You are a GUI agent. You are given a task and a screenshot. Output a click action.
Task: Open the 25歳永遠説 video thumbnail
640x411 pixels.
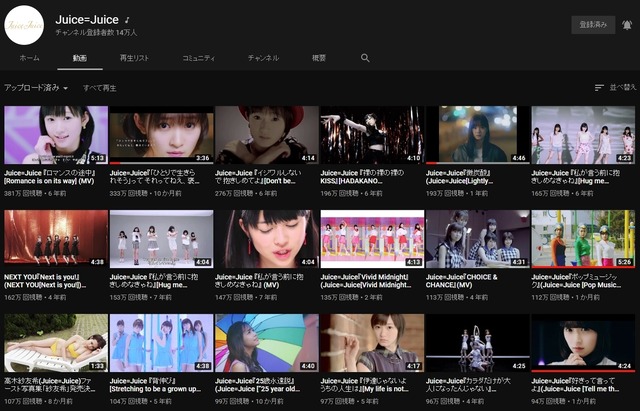(267, 343)
